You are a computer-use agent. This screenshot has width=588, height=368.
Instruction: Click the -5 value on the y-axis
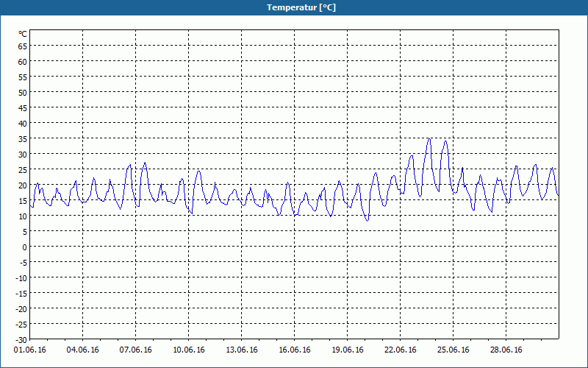click(x=24, y=263)
